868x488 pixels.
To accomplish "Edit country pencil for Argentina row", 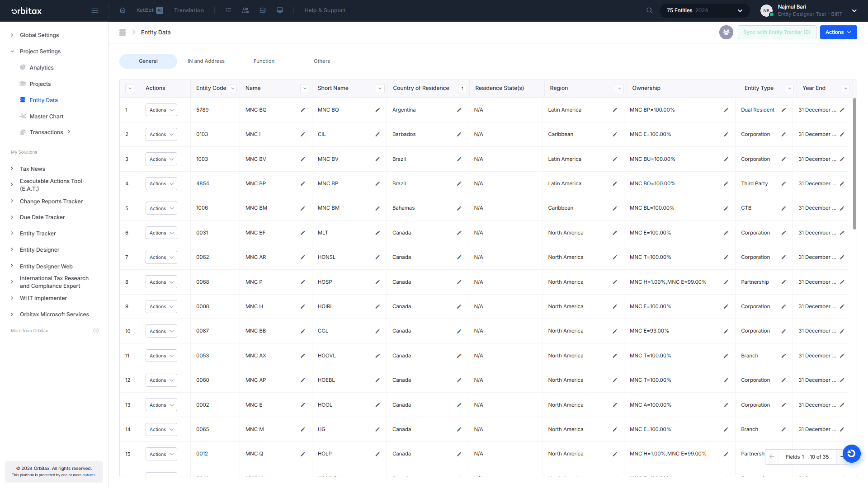I will [459, 110].
